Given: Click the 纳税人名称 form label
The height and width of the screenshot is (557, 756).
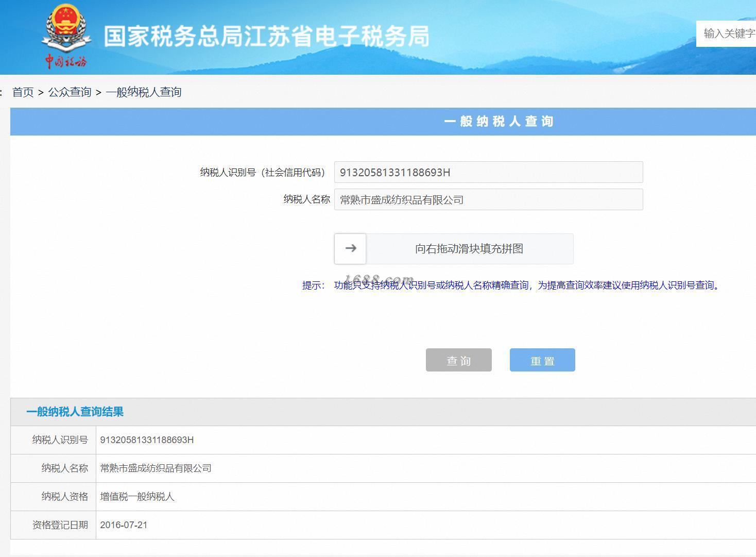Looking at the screenshot, I should point(306,199).
